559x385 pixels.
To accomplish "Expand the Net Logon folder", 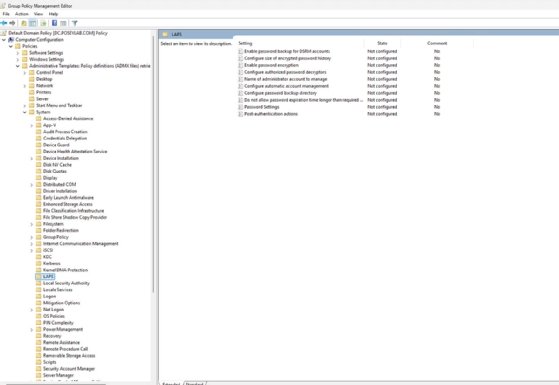I will point(32,309).
